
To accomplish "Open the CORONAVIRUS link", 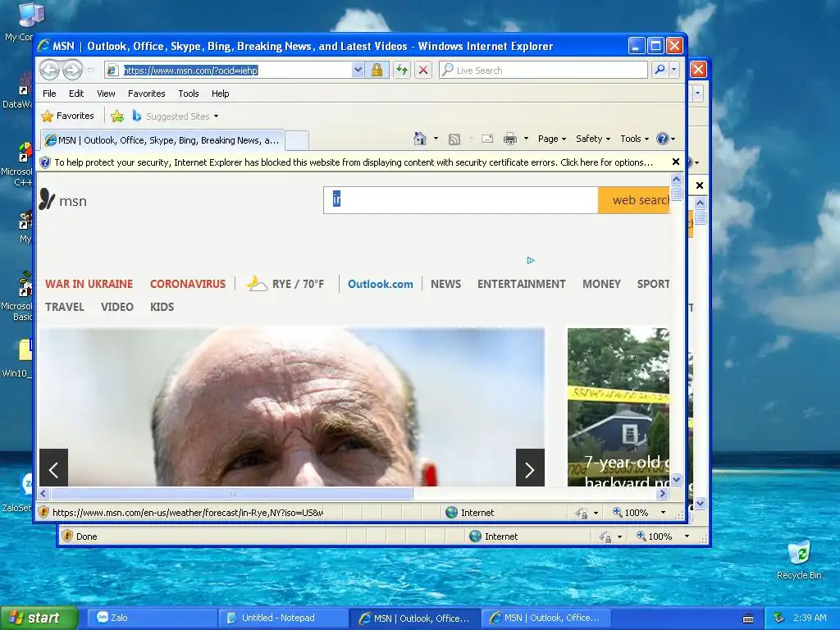I will point(188,284).
